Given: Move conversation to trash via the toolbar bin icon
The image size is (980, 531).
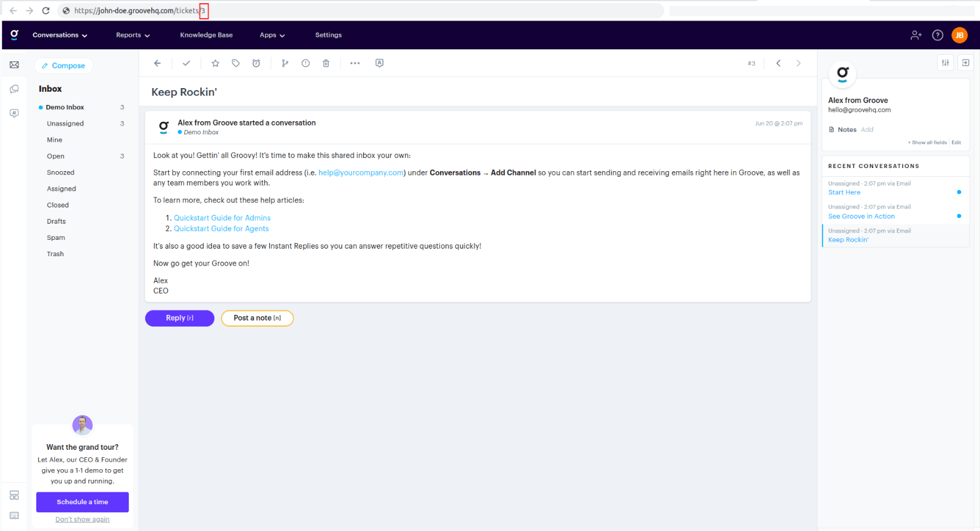Looking at the screenshot, I should click(326, 63).
